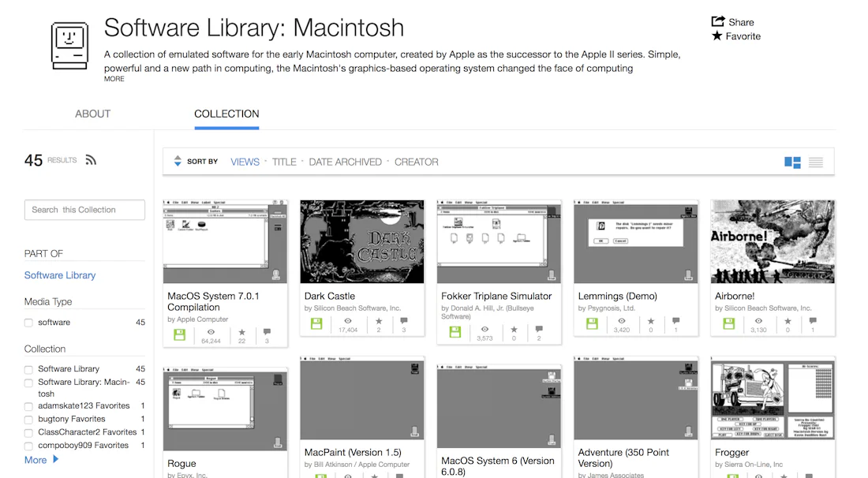Open the RSS feed icon beside results
Screen dimensions: 868x478
pos(91,160)
